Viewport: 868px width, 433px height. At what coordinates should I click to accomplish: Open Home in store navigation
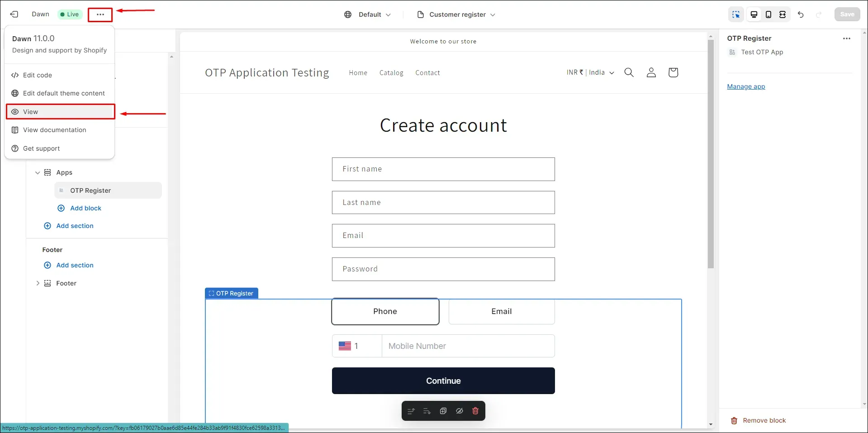[x=358, y=73]
